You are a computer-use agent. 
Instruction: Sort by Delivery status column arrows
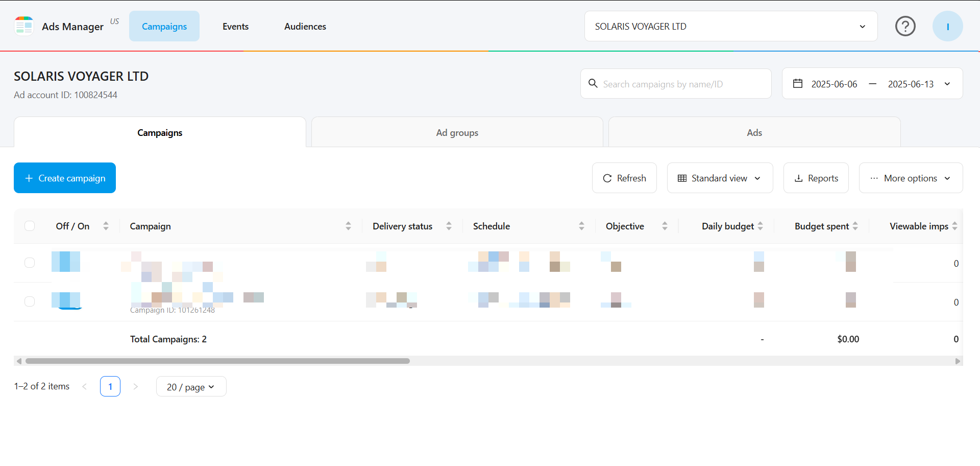click(x=449, y=226)
